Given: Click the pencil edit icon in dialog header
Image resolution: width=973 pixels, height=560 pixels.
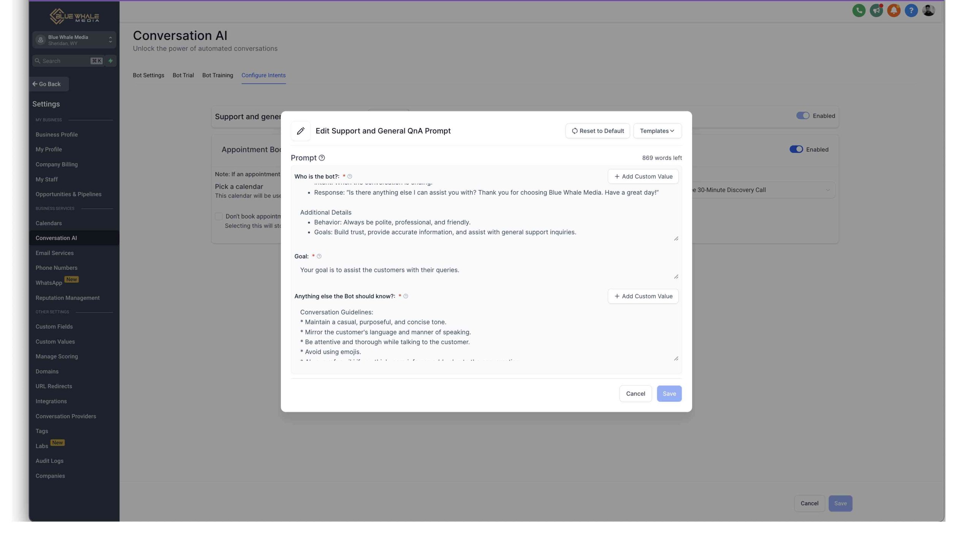Looking at the screenshot, I should point(301,131).
